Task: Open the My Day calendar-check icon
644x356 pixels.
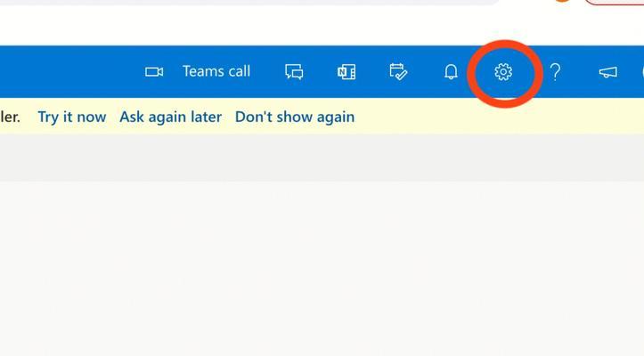Action: point(398,71)
